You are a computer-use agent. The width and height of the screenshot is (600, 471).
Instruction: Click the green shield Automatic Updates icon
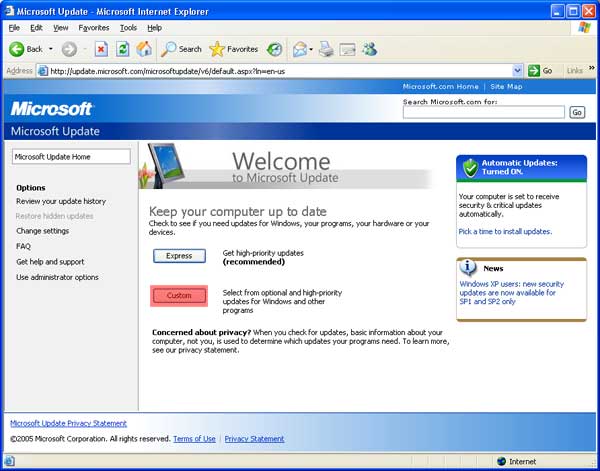pyautogui.click(x=470, y=168)
